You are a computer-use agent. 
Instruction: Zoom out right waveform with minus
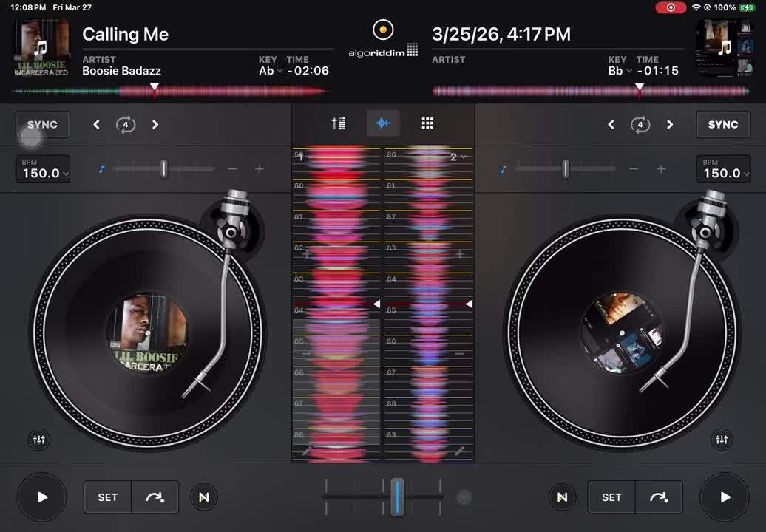460,353
